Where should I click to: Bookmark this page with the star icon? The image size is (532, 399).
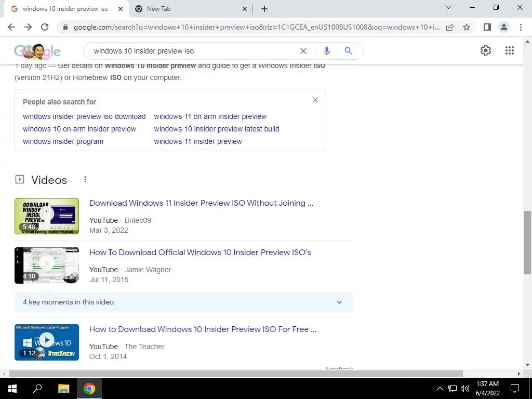coord(467,27)
